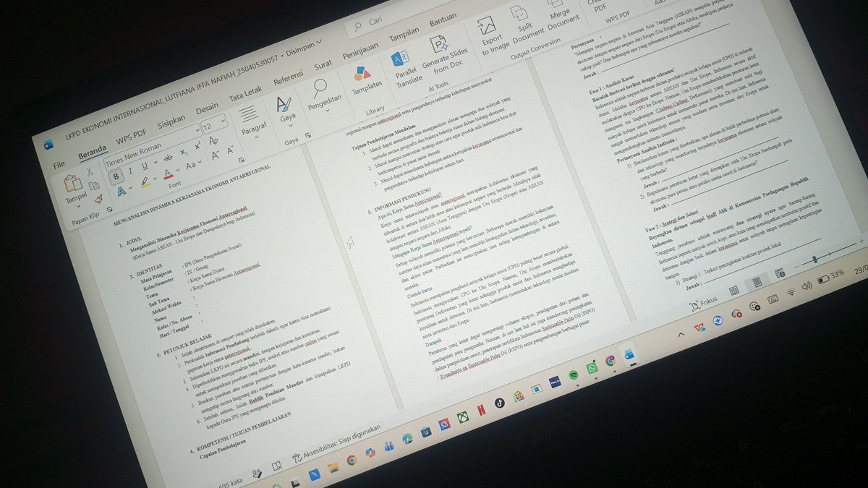
Task: Apply superscript x² formatting
Action: pyautogui.click(x=197, y=146)
